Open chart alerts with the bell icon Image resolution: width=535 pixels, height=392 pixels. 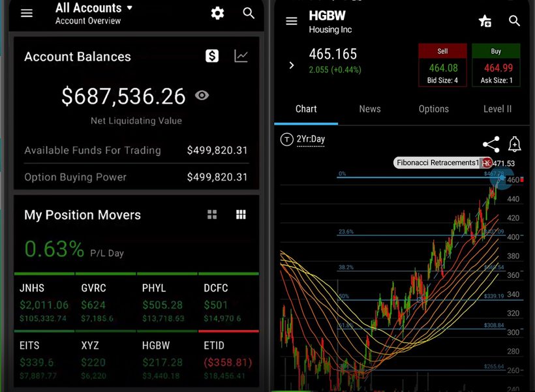point(515,144)
